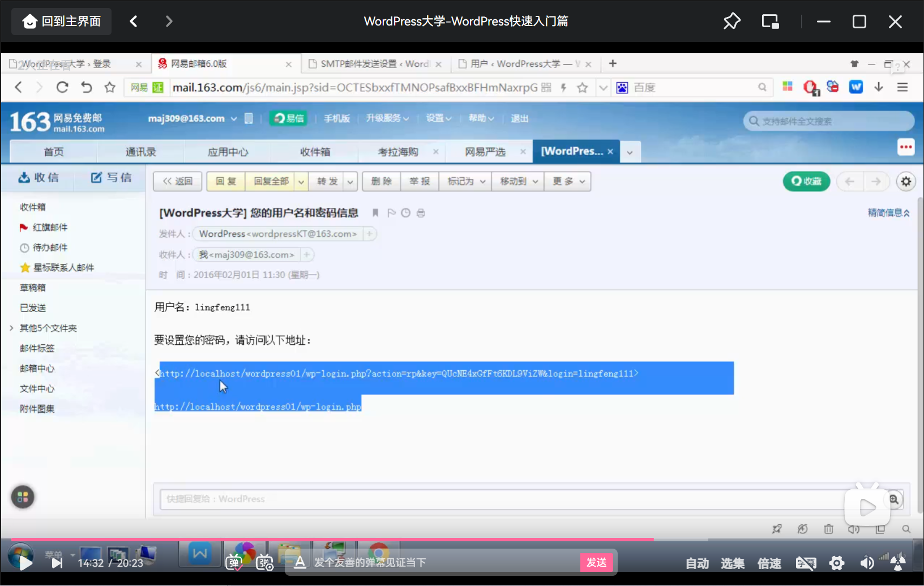Expand the maj309@163.com account dropdown
924x586 pixels.
pos(234,118)
